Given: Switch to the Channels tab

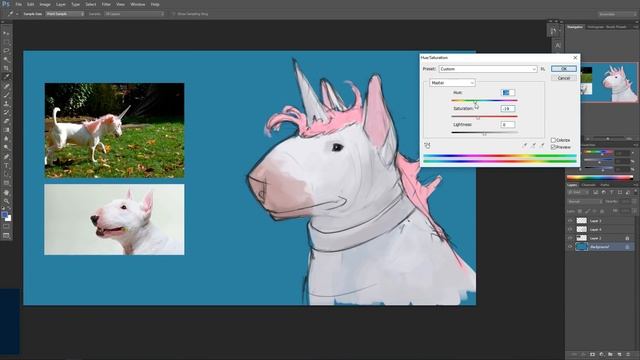Looking at the screenshot, I should (x=588, y=185).
